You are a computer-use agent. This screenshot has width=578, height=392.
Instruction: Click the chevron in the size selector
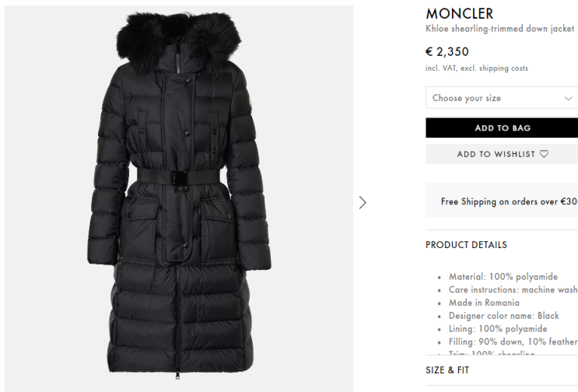tap(568, 98)
